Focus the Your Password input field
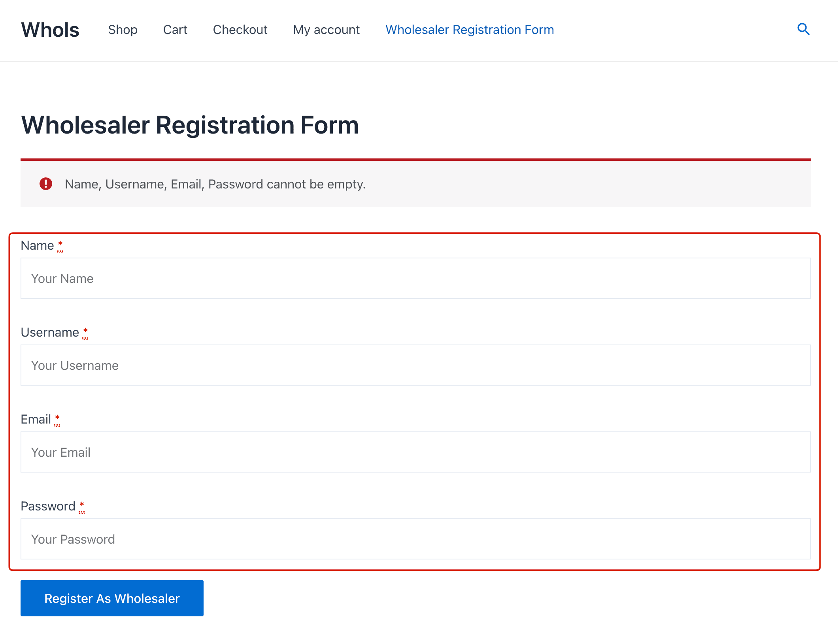The width and height of the screenshot is (838, 644). [416, 539]
